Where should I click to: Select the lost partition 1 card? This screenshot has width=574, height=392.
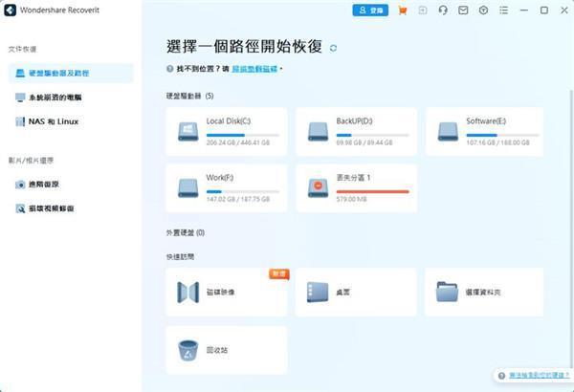click(x=357, y=188)
